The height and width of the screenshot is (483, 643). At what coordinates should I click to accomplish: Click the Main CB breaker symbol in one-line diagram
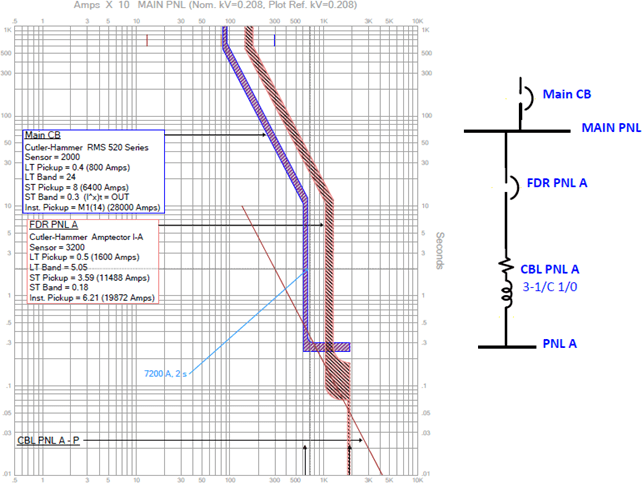525,98
